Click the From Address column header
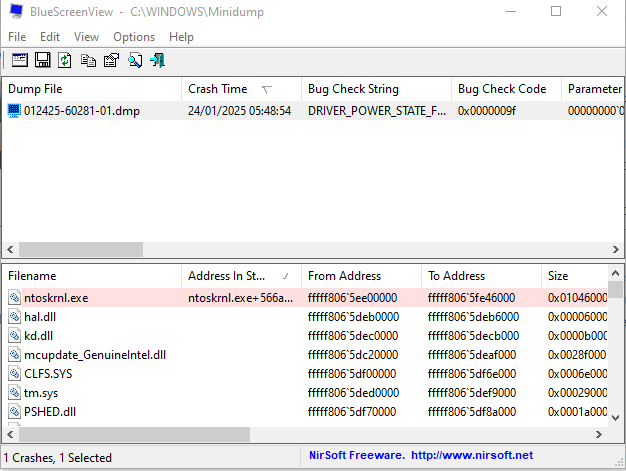This screenshot has height=471, width=626. pos(345,275)
